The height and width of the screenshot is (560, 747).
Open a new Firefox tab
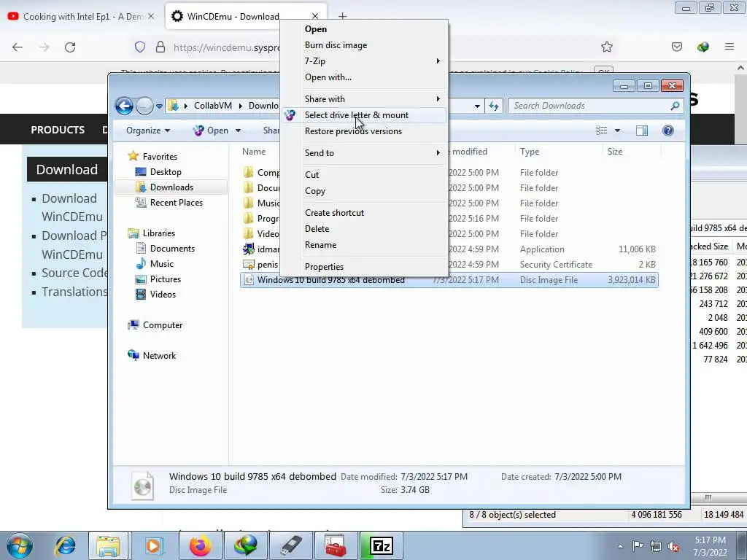[x=343, y=17]
